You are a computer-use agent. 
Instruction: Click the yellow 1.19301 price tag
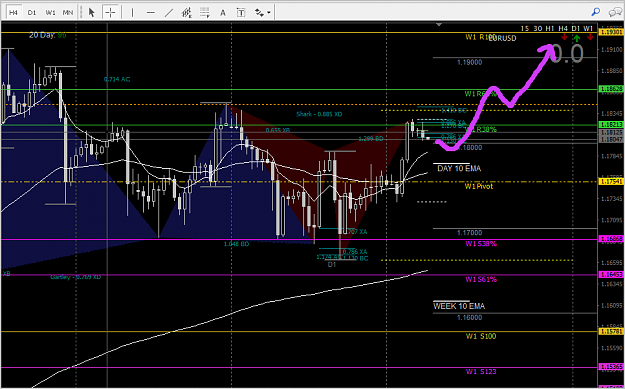tap(611, 32)
